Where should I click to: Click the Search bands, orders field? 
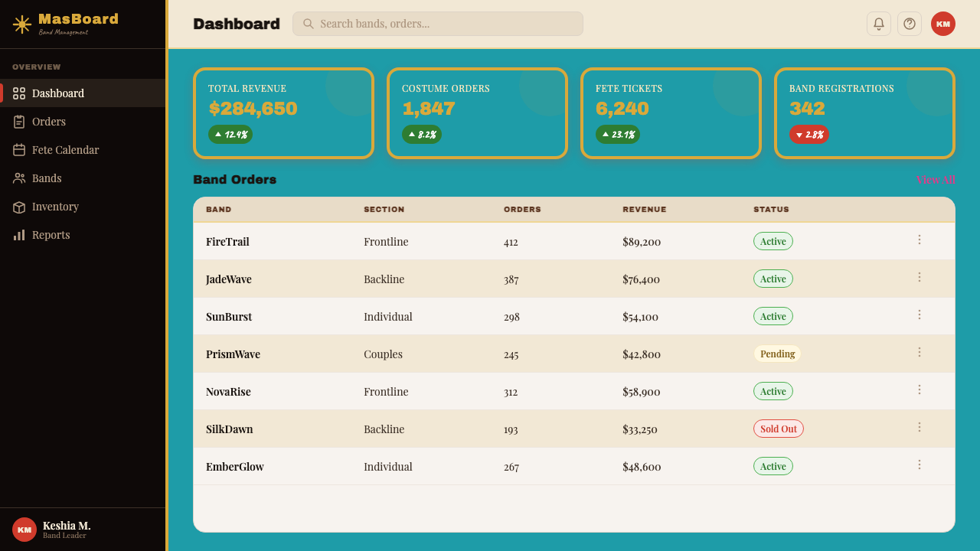pyautogui.click(x=438, y=24)
